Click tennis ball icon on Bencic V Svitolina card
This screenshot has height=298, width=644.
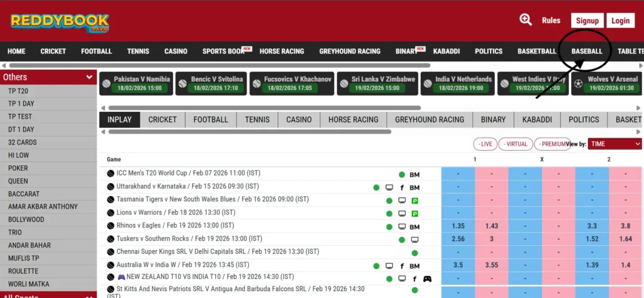click(x=182, y=84)
